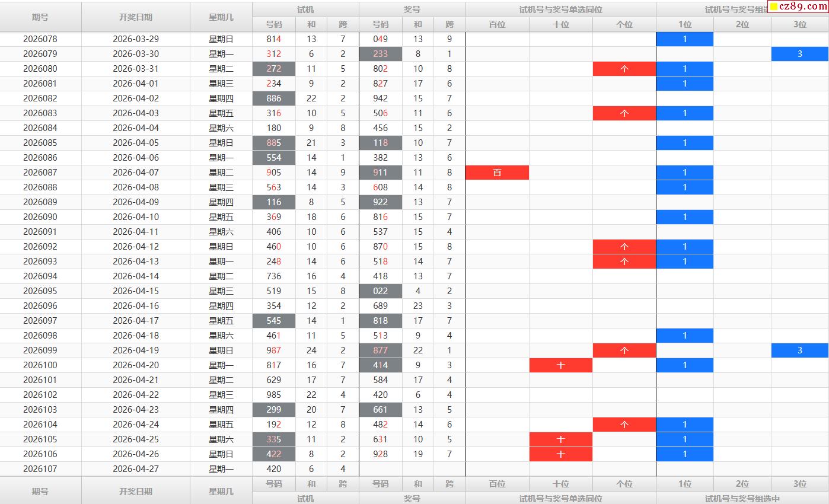Viewport: 829px width, 504px height.
Task: Click the date cell 2026-04-19
Action: coord(136,350)
